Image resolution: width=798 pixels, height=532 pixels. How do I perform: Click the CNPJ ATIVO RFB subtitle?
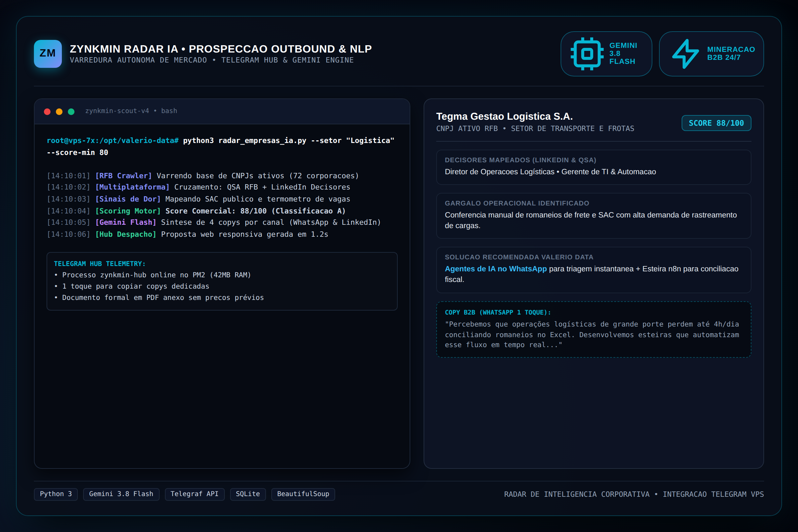(535, 129)
